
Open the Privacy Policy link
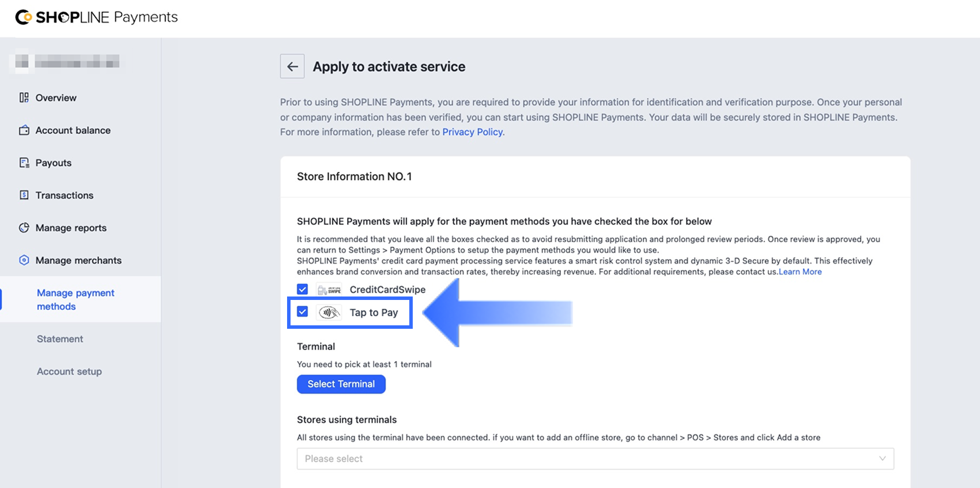point(472,132)
